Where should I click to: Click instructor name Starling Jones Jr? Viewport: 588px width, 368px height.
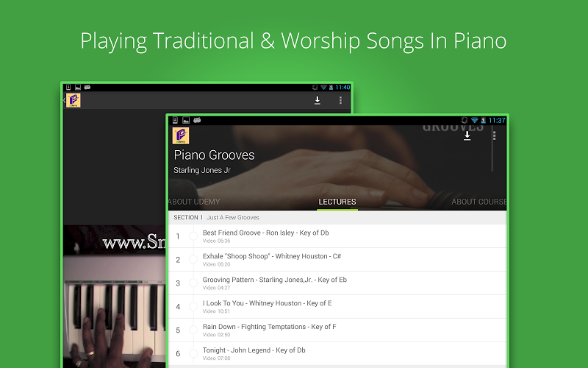pyautogui.click(x=202, y=170)
